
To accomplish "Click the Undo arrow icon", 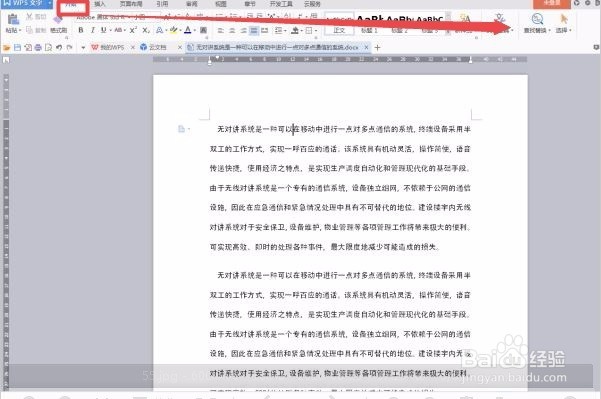I will point(59,48).
